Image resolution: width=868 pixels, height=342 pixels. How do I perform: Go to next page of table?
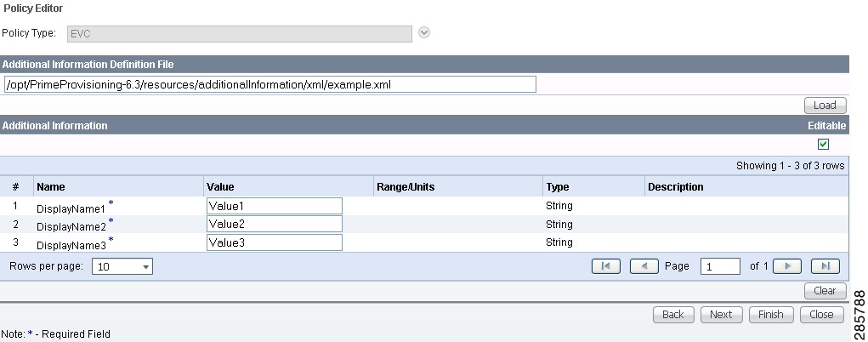coord(786,266)
